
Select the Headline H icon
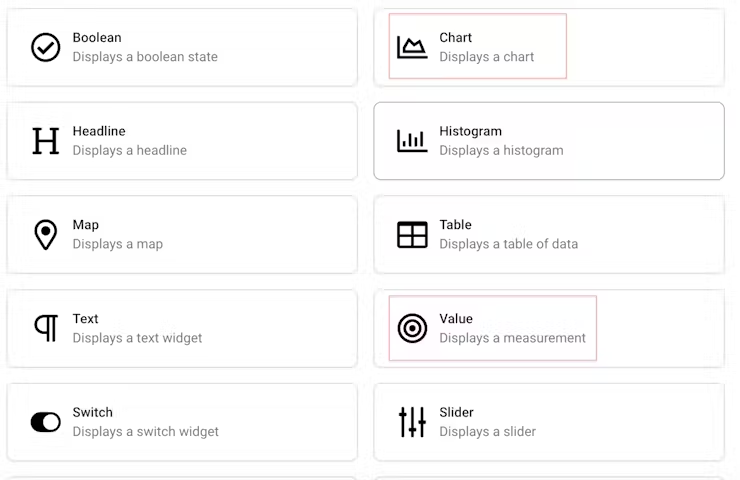click(x=46, y=141)
